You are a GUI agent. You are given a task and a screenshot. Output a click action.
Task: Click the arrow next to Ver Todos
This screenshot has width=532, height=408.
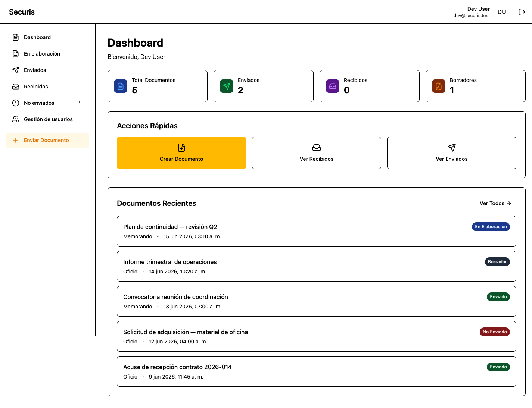click(509, 203)
